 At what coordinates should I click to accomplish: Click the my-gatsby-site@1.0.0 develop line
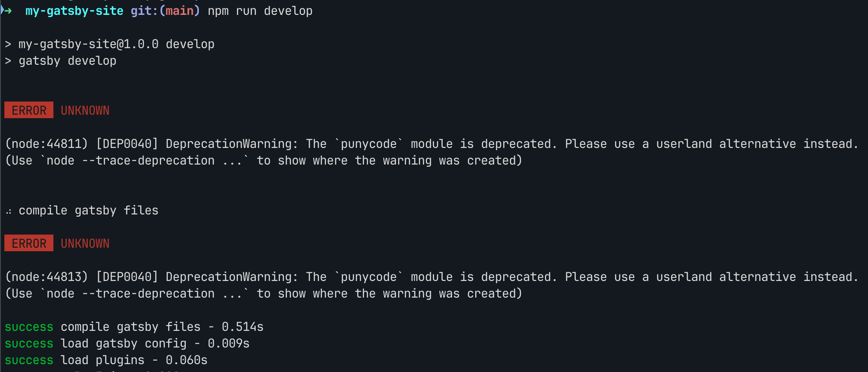(x=109, y=44)
